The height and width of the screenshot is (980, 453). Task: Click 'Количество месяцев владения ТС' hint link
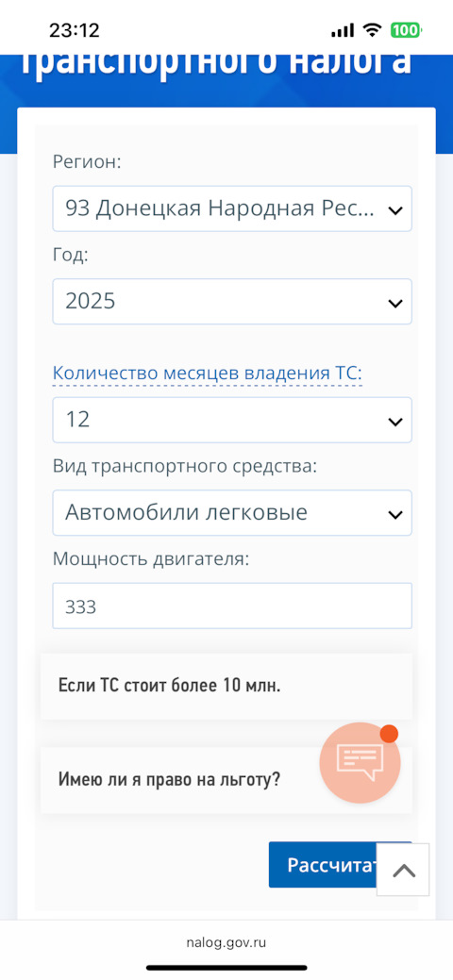[x=207, y=374]
